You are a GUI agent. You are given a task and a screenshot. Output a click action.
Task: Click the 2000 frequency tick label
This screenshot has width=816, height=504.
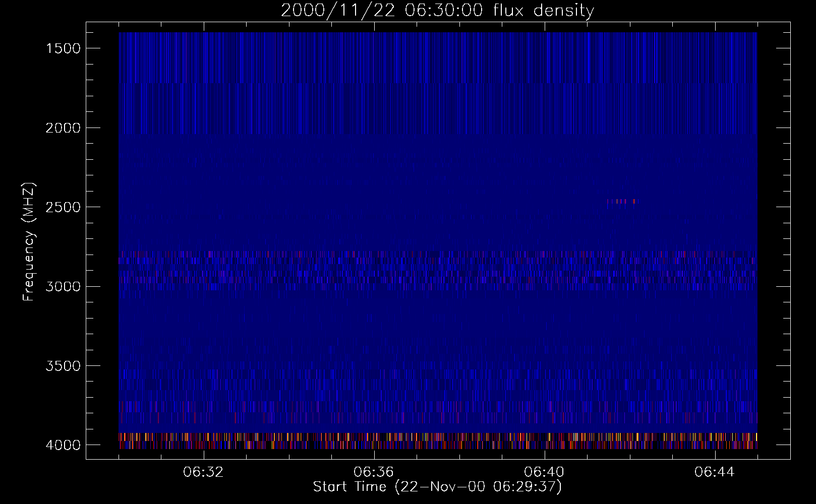pyautogui.click(x=63, y=128)
